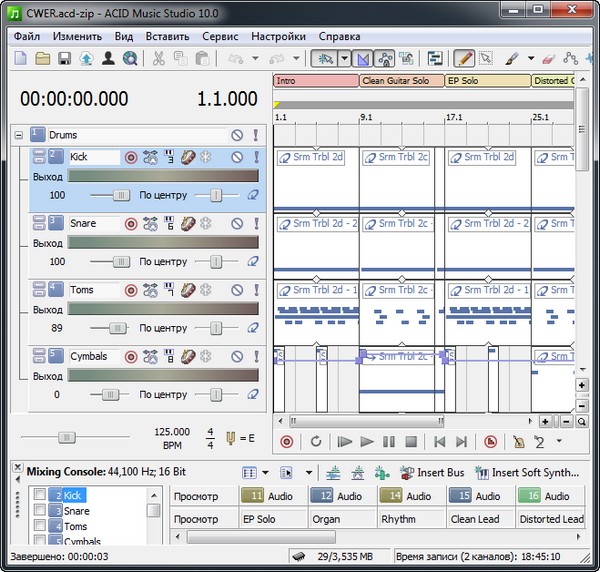Click the zoom tool magnifier in timeline corner
Screen dimensions: 600x572
[x=582, y=422]
